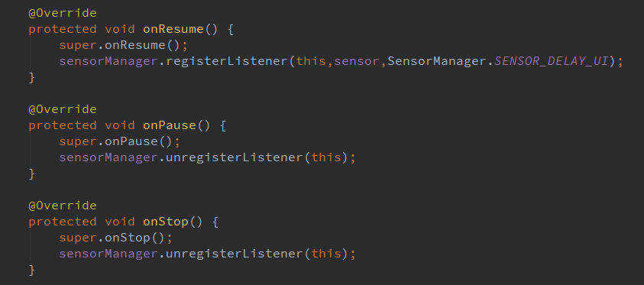Click the second @Override annotation above onPause
The image size is (644, 285).
pyautogui.click(x=63, y=109)
